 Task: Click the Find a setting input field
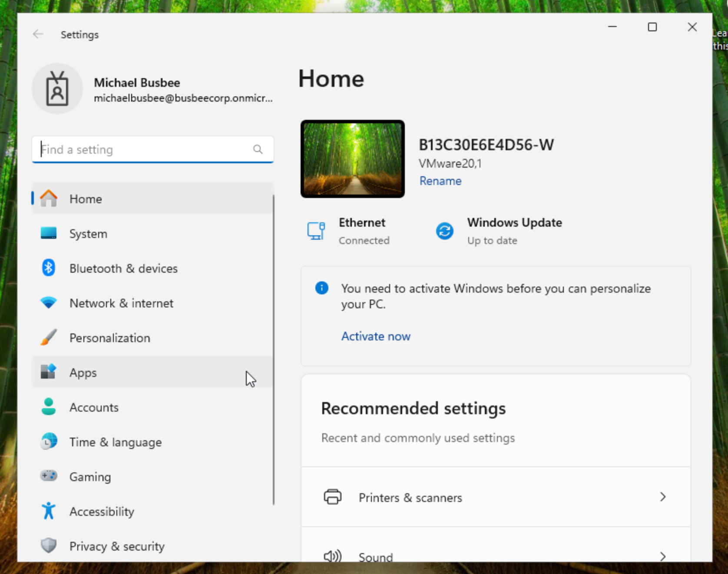130,149
